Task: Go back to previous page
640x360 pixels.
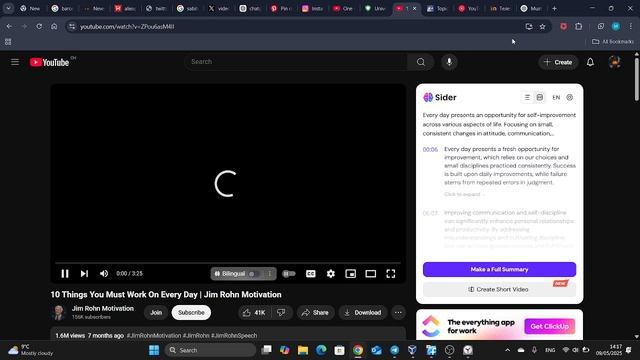Action: (9, 27)
